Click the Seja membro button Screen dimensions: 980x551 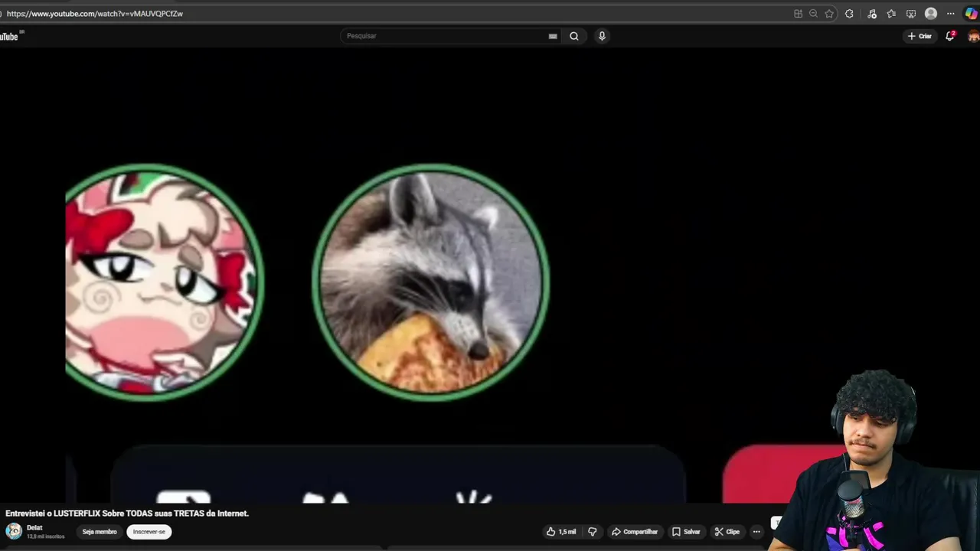click(x=100, y=532)
